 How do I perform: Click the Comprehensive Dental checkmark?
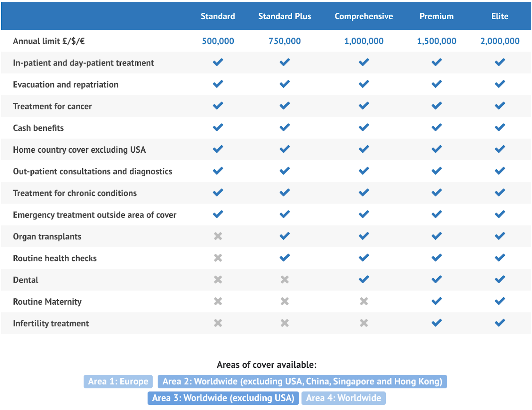(x=364, y=280)
